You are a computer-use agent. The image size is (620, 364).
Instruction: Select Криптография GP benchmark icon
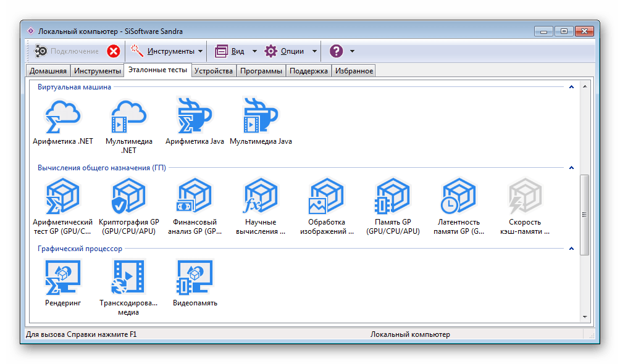[x=128, y=197]
